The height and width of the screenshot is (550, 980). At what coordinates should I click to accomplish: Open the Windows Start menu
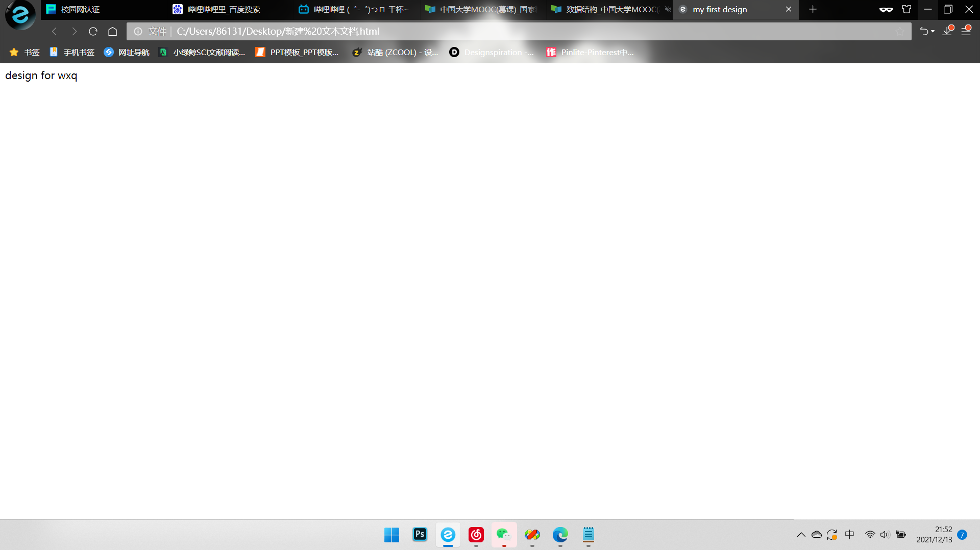[x=392, y=535]
